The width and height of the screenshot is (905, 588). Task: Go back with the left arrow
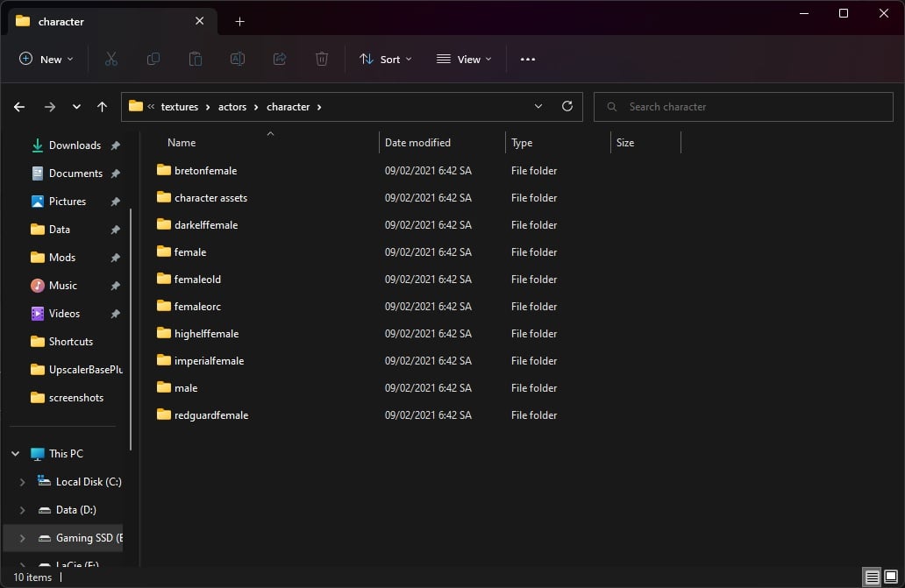pos(19,107)
